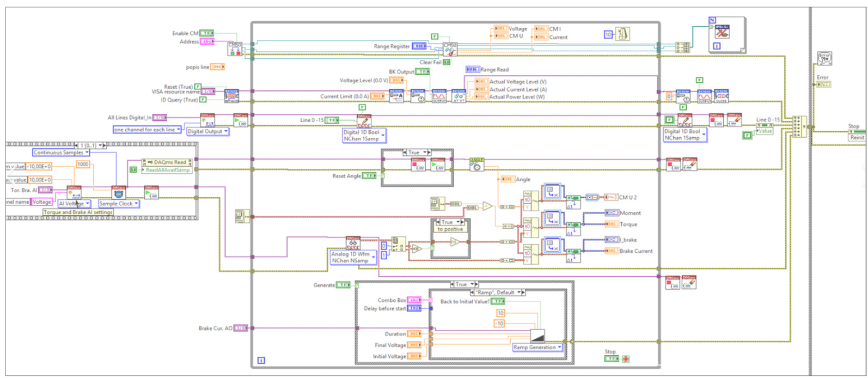Image resolution: width=868 pixels, height=378 pixels.
Task: Select the DAQmx Create Channel AI Voltage icon
Action: pos(74,192)
